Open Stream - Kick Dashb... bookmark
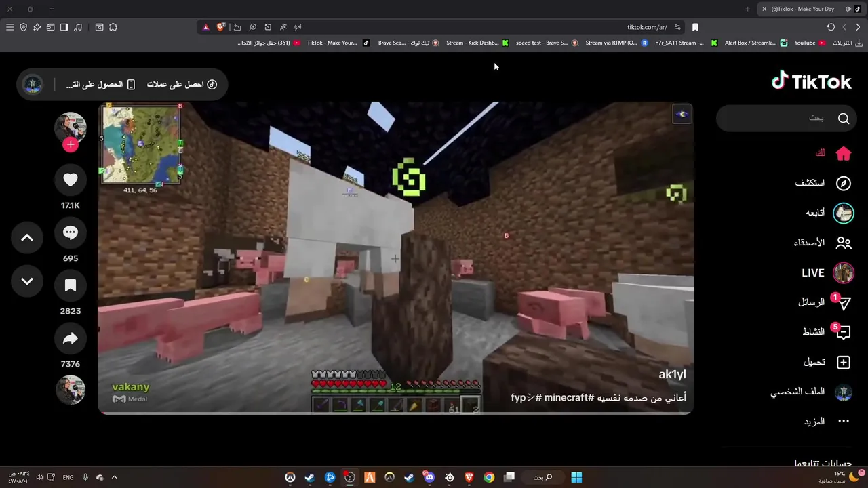This screenshot has height=488, width=868. tap(477, 43)
